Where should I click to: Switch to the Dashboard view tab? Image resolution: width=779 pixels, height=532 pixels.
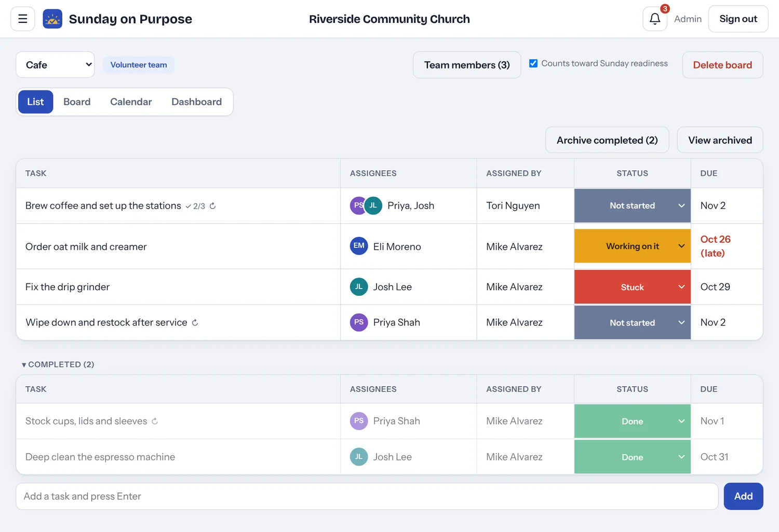click(196, 102)
